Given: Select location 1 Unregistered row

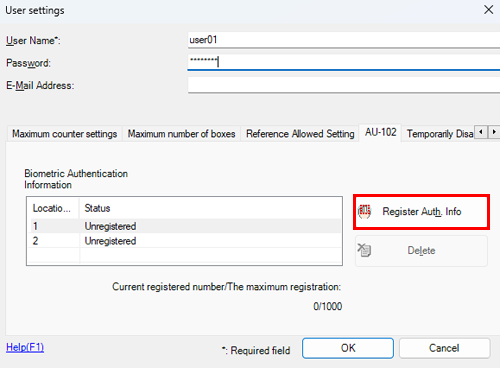Looking at the screenshot, I should pos(186,226).
